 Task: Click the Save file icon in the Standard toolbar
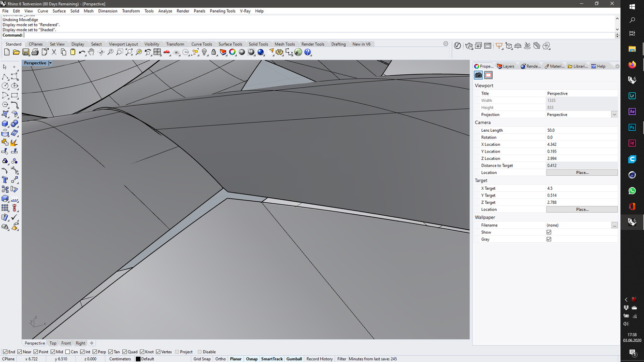click(26, 52)
